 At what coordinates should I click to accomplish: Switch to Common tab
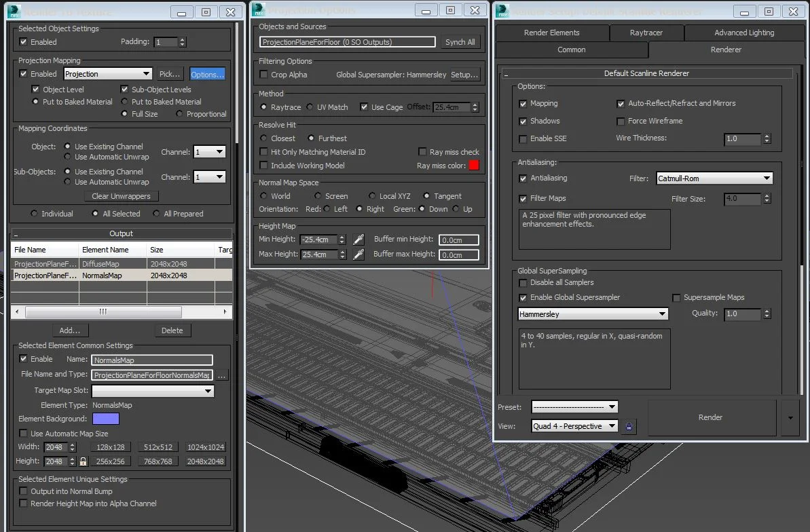[571, 50]
